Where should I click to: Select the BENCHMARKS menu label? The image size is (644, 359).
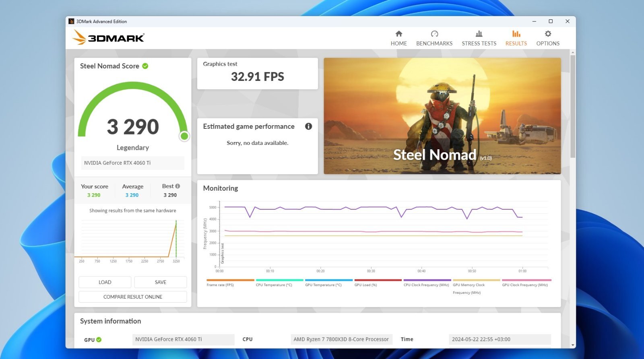click(x=434, y=43)
